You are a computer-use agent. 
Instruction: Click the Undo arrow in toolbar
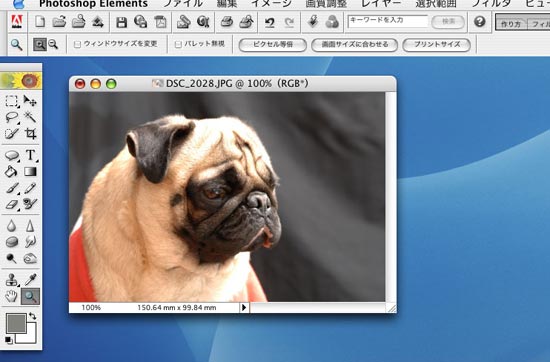(x=269, y=23)
